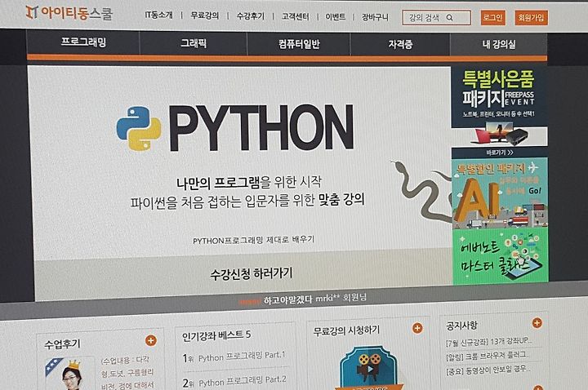Image resolution: width=588 pixels, height=390 pixels.
Task: Expand 무료강의 시청하기 with its plus icon
Action: coord(417,328)
